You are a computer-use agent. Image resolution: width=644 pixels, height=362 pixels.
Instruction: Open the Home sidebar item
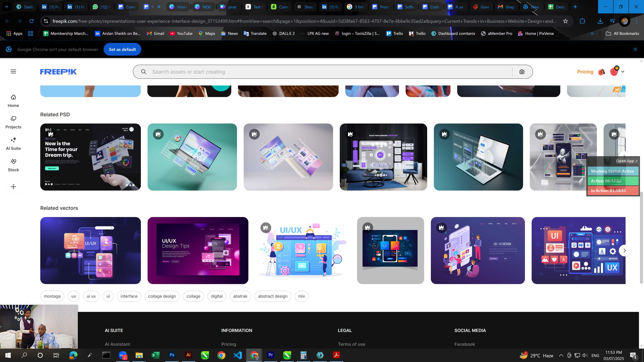[13, 101]
